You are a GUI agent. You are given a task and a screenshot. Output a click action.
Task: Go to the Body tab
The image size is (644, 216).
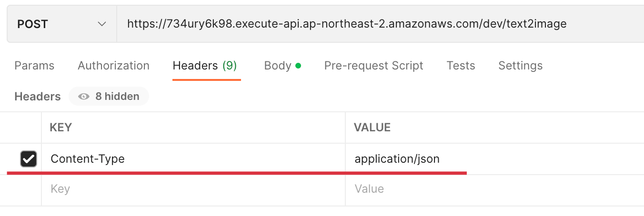tap(278, 66)
